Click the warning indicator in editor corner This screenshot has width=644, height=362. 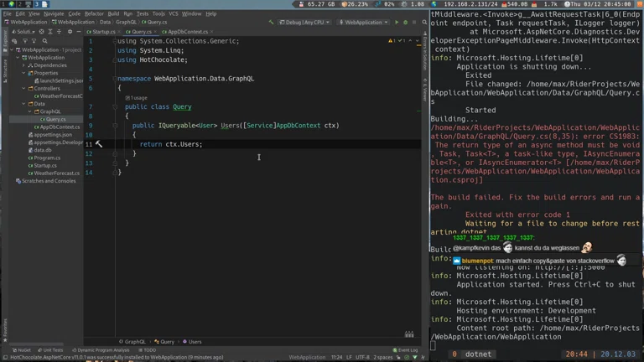click(392, 40)
